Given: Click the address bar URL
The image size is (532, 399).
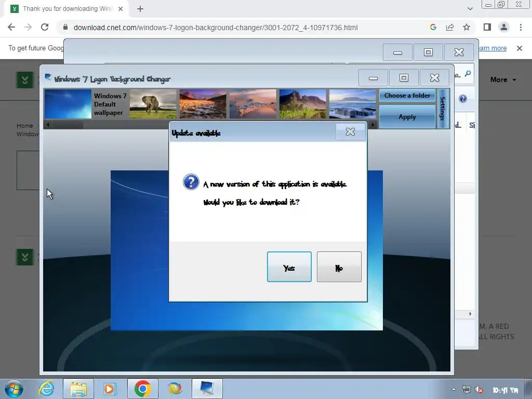Looking at the screenshot, I should [x=216, y=28].
